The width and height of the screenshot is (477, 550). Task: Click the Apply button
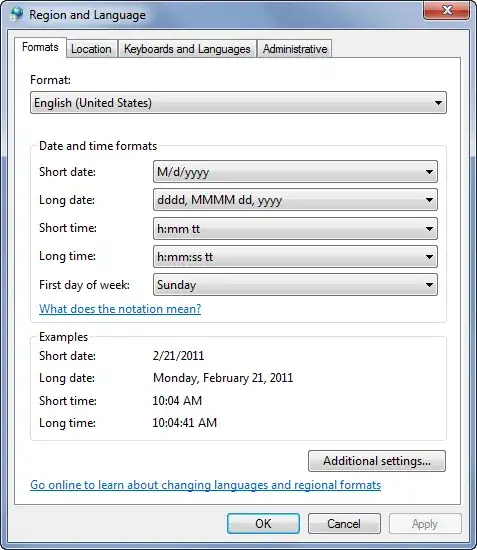click(x=425, y=524)
